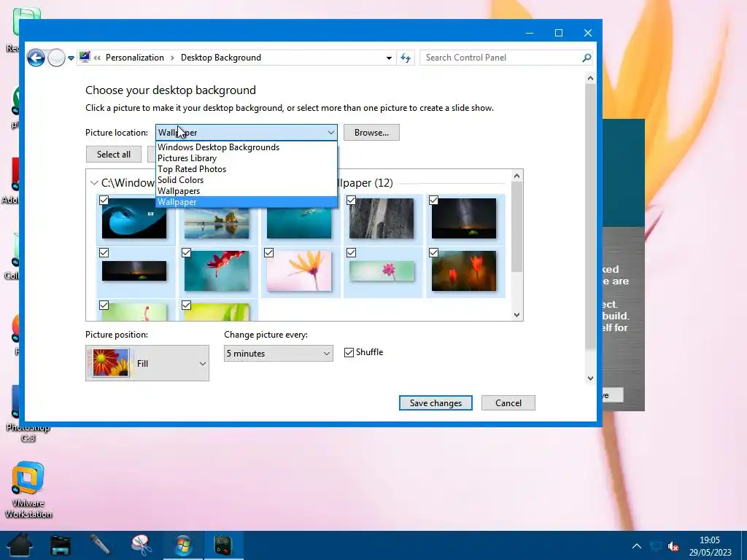
Task: Open the Picture position Fill dropdown
Action: [147, 363]
